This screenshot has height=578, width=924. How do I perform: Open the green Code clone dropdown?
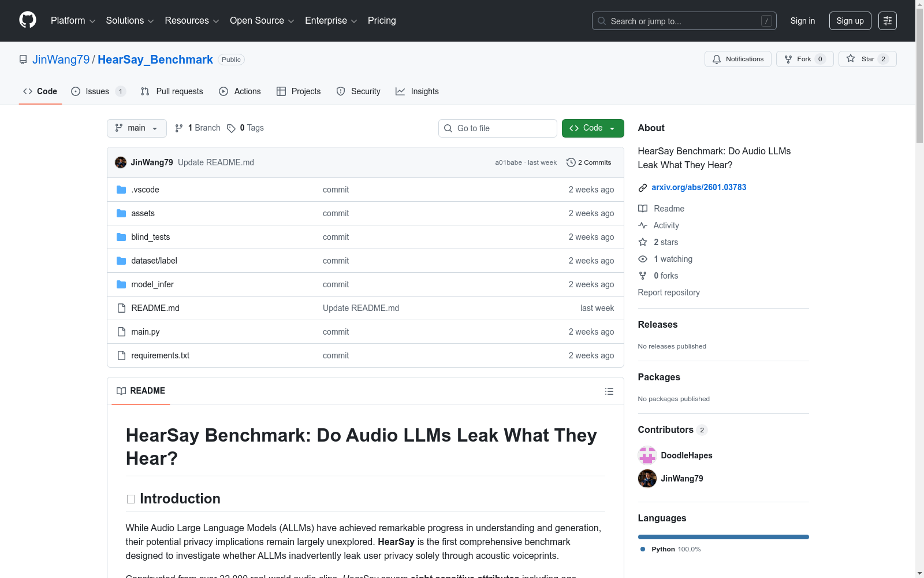[x=593, y=128]
